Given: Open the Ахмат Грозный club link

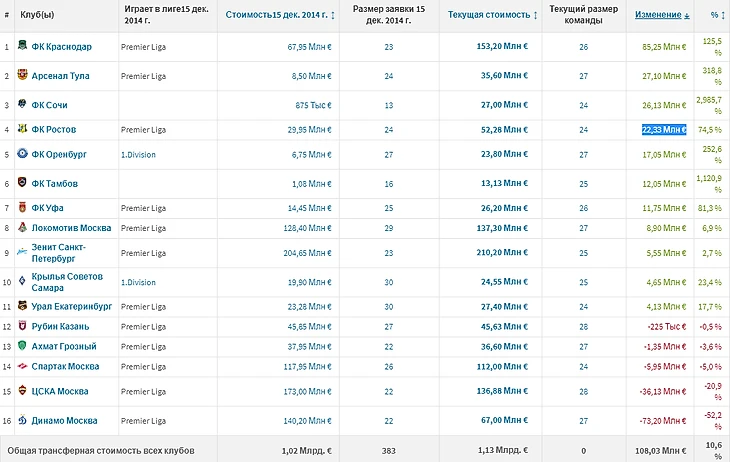Looking at the screenshot, I should pyautogui.click(x=64, y=347).
